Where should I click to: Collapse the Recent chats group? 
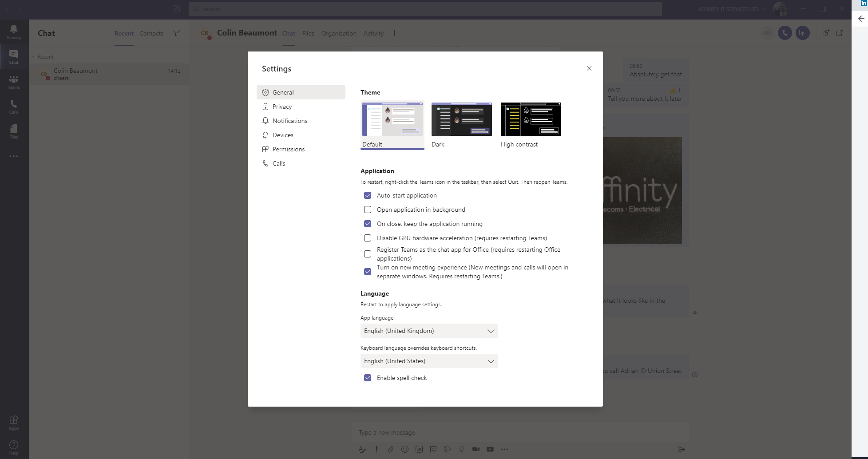pos(33,57)
